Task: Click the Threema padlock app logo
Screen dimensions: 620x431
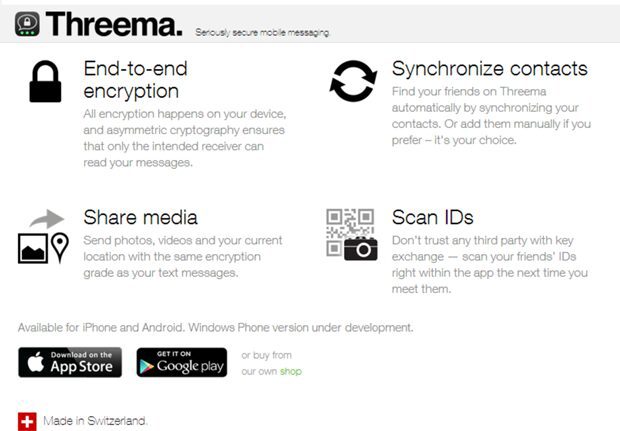Action: pos(27,24)
